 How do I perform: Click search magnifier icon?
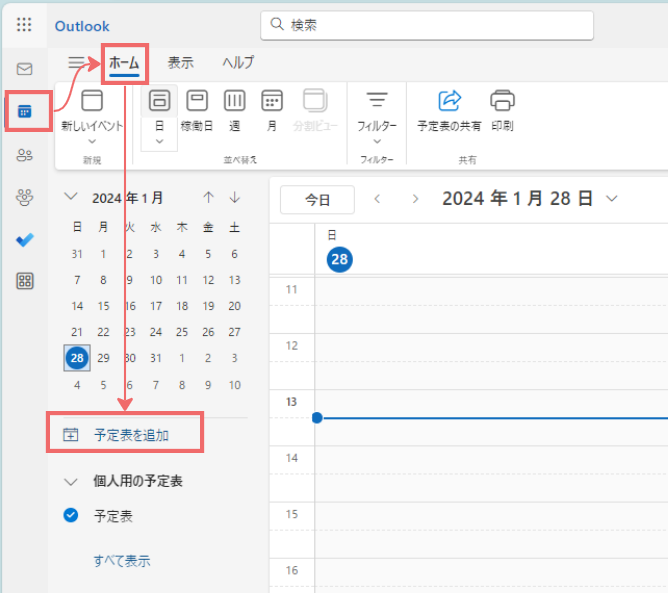pyautogui.click(x=277, y=24)
